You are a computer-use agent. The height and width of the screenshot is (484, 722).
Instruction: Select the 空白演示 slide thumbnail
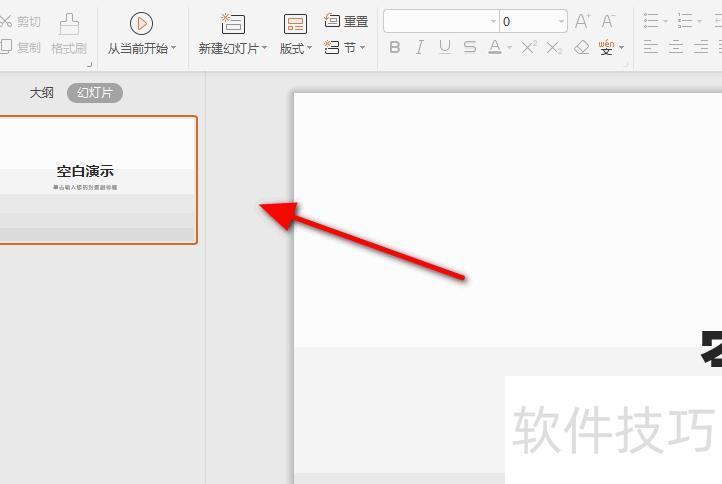(98, 180)
